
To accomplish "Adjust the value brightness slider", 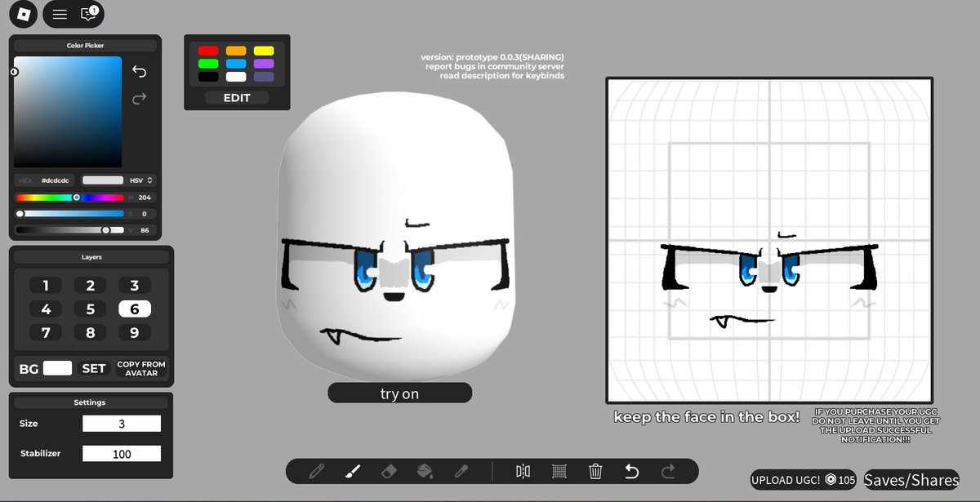I will [x=69, y=230].
